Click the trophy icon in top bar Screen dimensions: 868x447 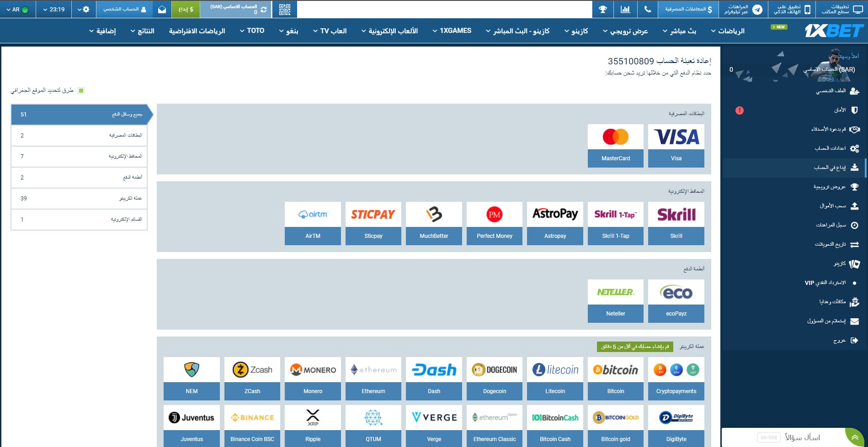tap(603, 10)
